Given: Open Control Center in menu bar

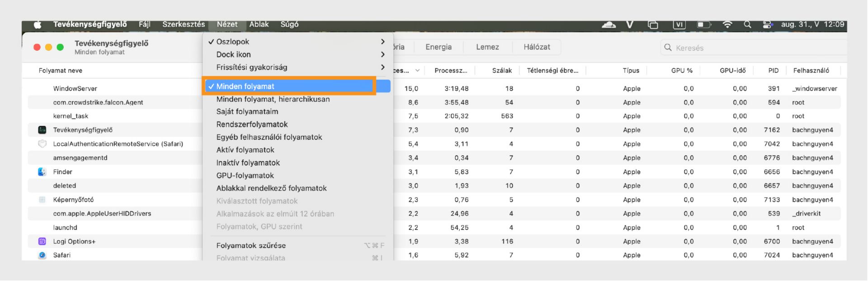Looking at the screenshot, I should pyautogui.click(x=767, y=24).
